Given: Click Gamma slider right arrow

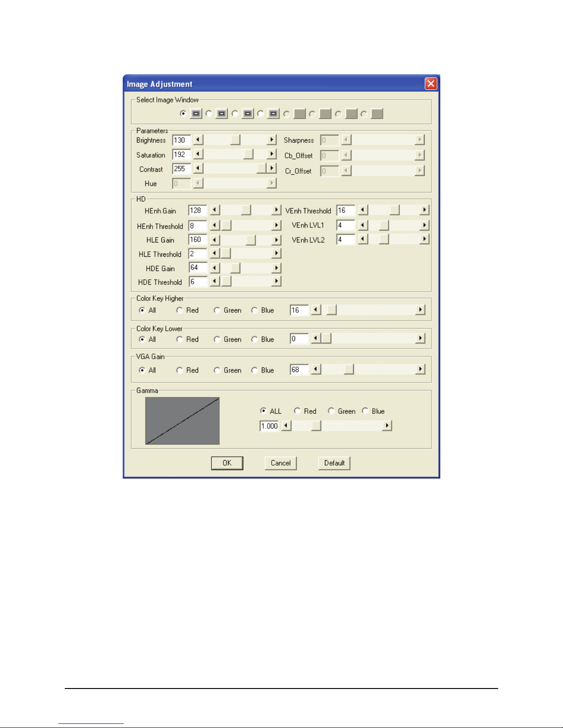Looking at the screenshot, I should (x=387, y=426).
